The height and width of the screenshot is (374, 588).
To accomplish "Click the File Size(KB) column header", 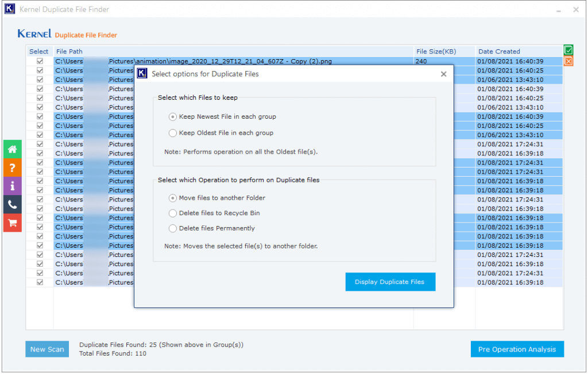I will (x=436, y=52).
